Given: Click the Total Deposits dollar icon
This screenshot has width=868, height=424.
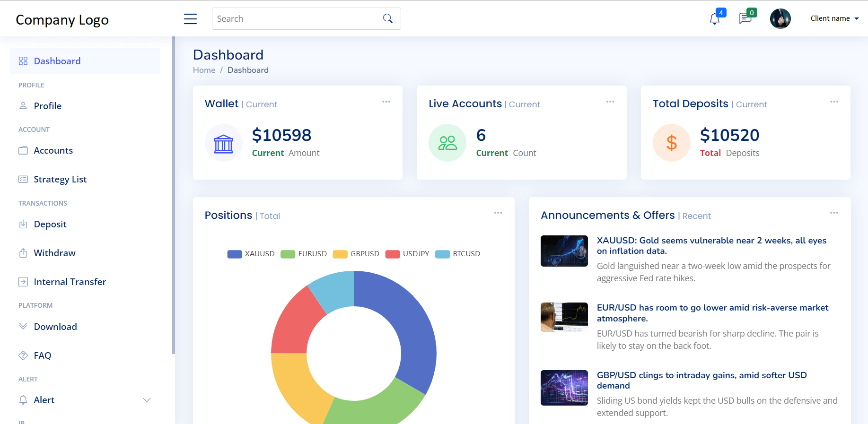Looking at the screenshot, I should (x=671, y=143).
